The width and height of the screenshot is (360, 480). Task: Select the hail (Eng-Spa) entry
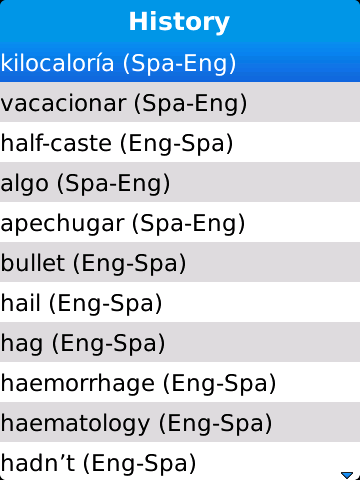point(180,302)
